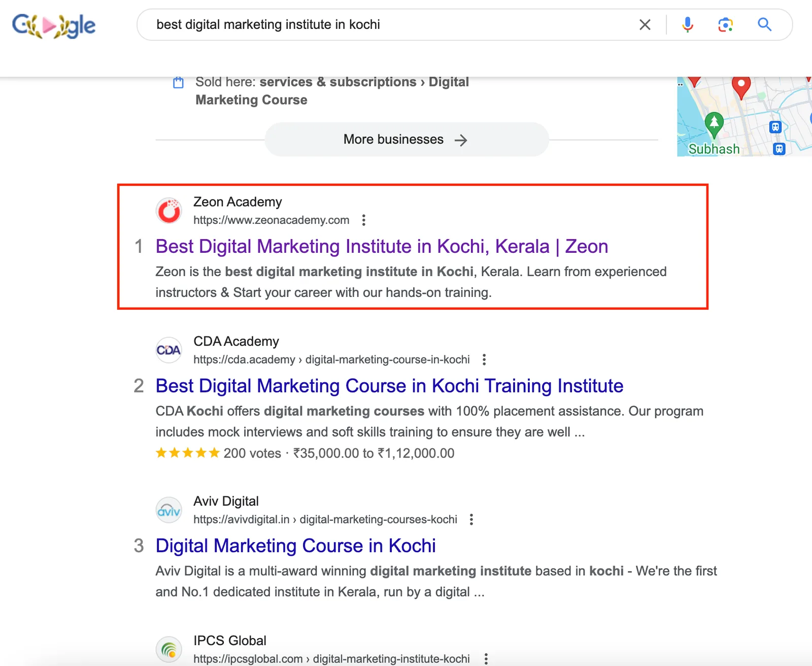Click the five-star rating under CDA Academy
The height and width of the screenshot is (666, 812).
coord(188,453)
